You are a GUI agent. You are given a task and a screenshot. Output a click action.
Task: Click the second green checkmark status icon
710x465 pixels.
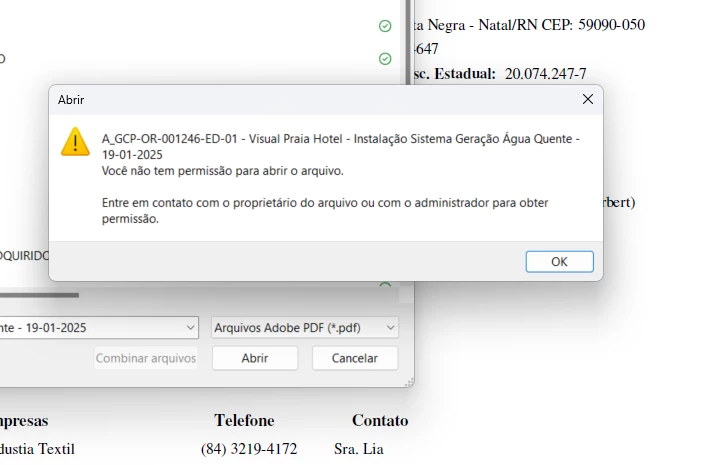(385, 59)
